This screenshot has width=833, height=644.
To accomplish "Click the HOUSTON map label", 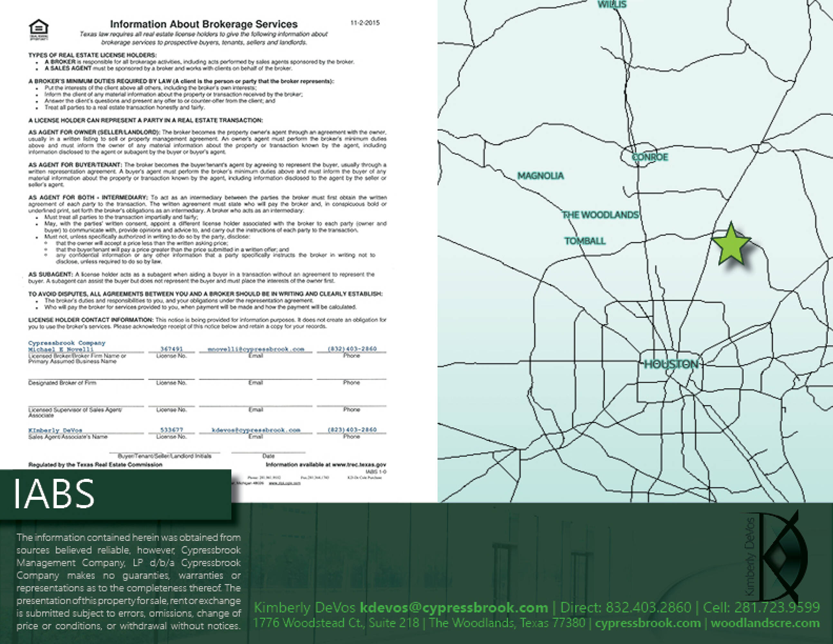I will click(x=671, y=365).
